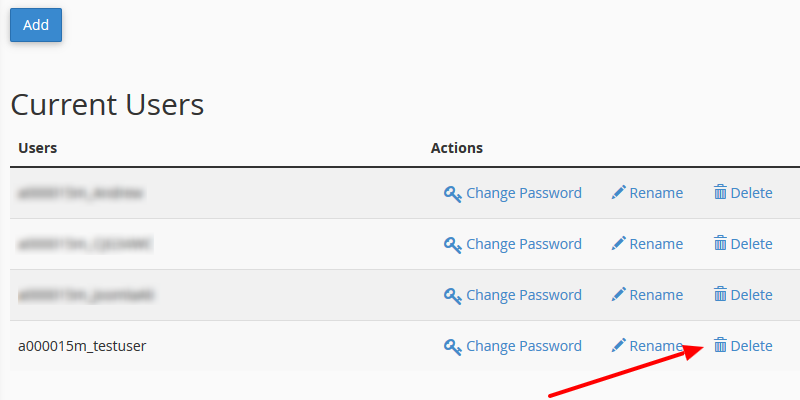Click the Add button
This screenshot has height=400, width=800.
tap(36, 25)
